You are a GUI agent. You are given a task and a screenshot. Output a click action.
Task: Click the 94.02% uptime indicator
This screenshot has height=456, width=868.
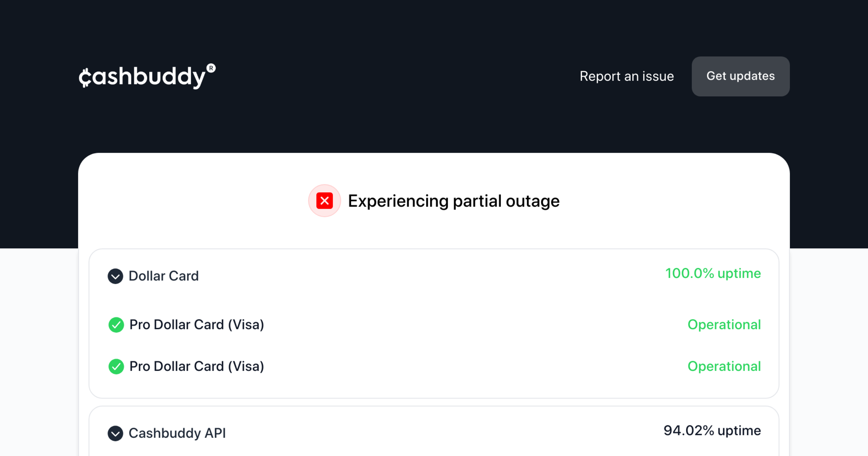712,430
